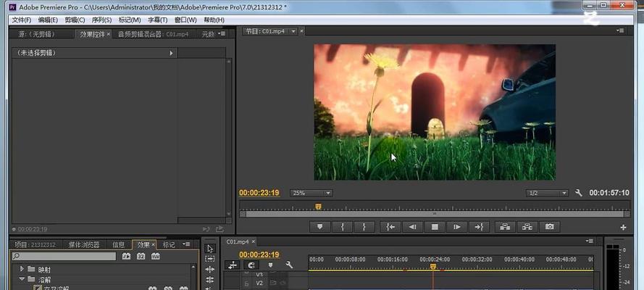
Task: Select the Track Select tool
Action: point(210,260)
